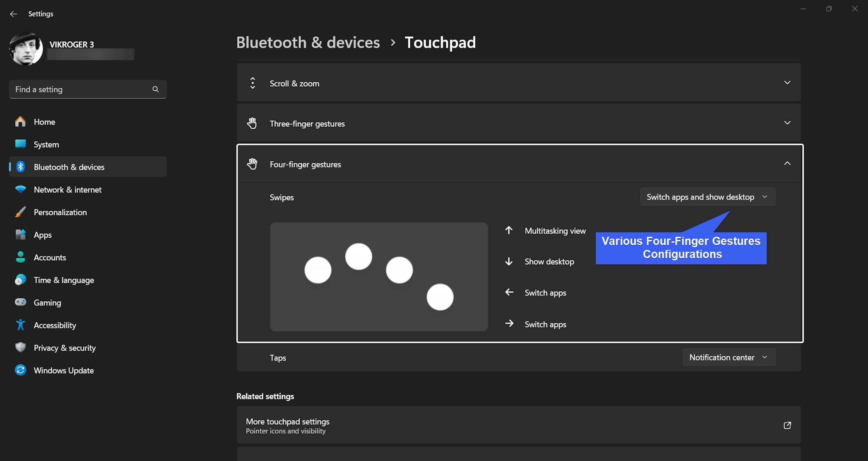The width and height of the screenshot is (868, 461).
Task: Expand the Three-finger gestures section
Action: [x=787, y=123]
